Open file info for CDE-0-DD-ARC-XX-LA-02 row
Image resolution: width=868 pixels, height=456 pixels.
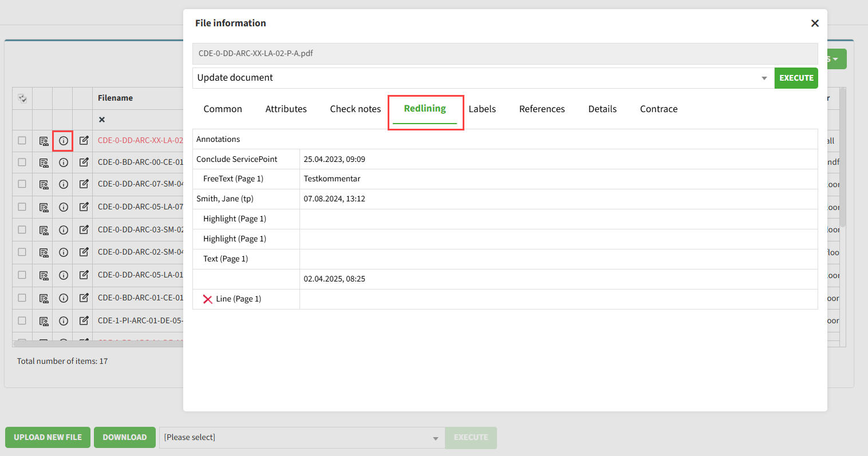click(x=63, y=141)
